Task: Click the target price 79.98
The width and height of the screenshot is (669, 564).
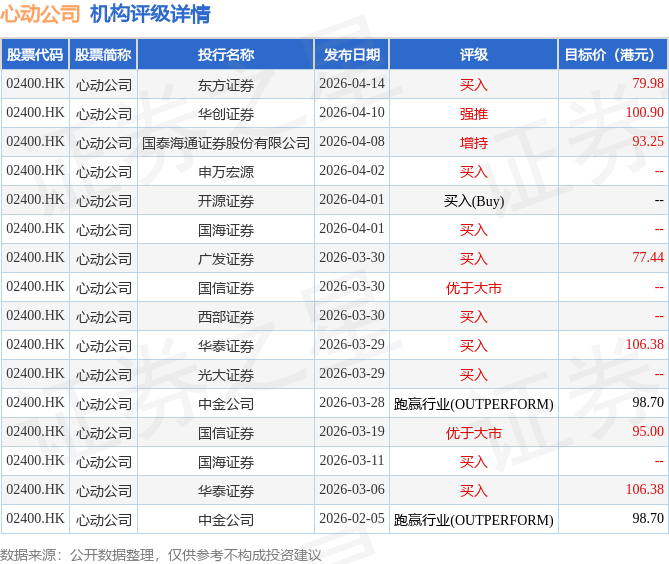Action: pyautogui.click(x=648, y=84)
